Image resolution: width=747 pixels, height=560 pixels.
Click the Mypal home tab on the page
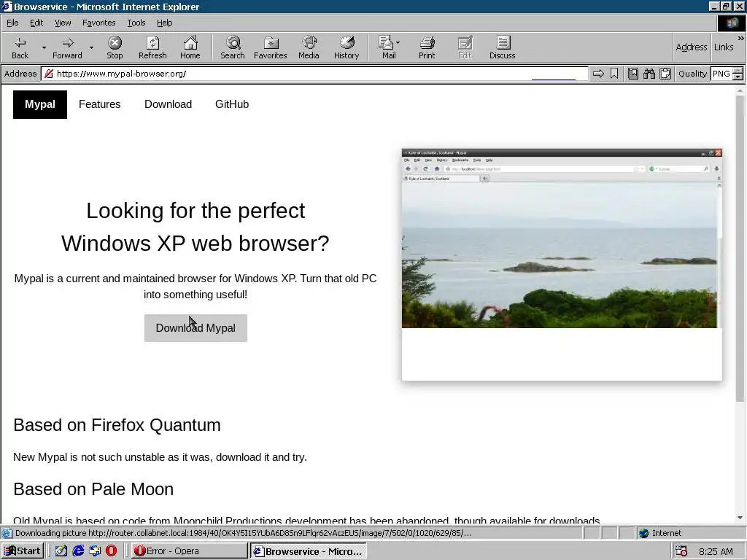(x=40, y=104)
